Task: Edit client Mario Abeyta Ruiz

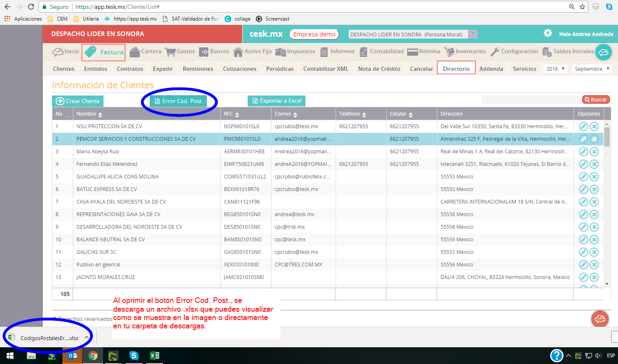Action: [583, 152]
